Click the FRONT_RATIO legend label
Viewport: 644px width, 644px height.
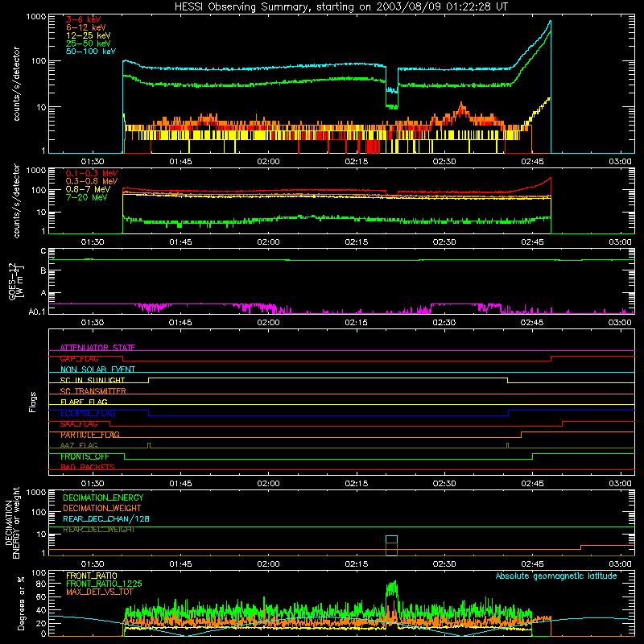pyautogui.click(x=92, y=576)
